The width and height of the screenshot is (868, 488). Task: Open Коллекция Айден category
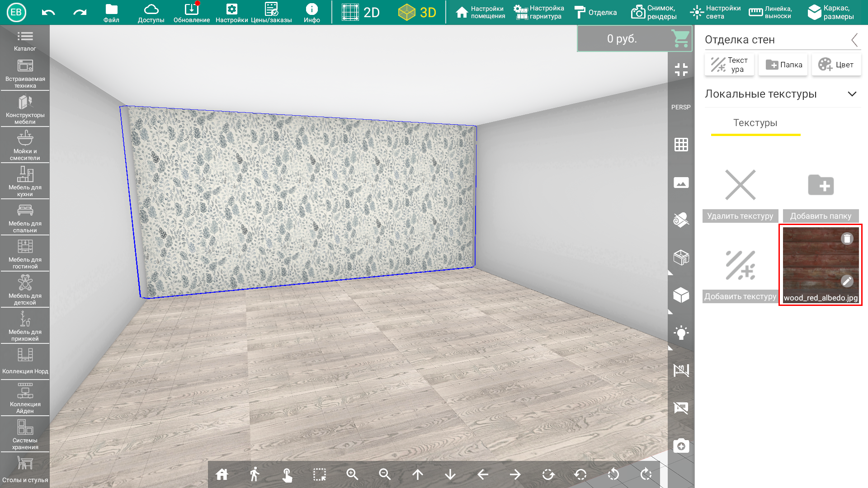25,398
